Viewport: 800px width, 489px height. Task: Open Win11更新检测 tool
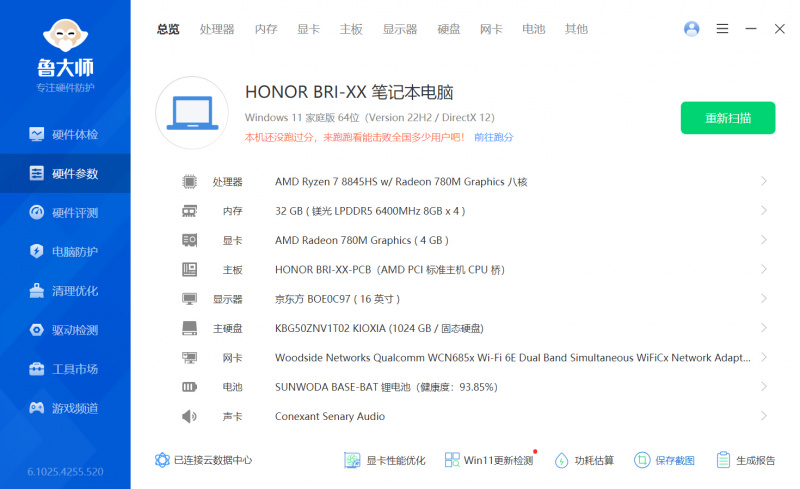pos(489,460)
